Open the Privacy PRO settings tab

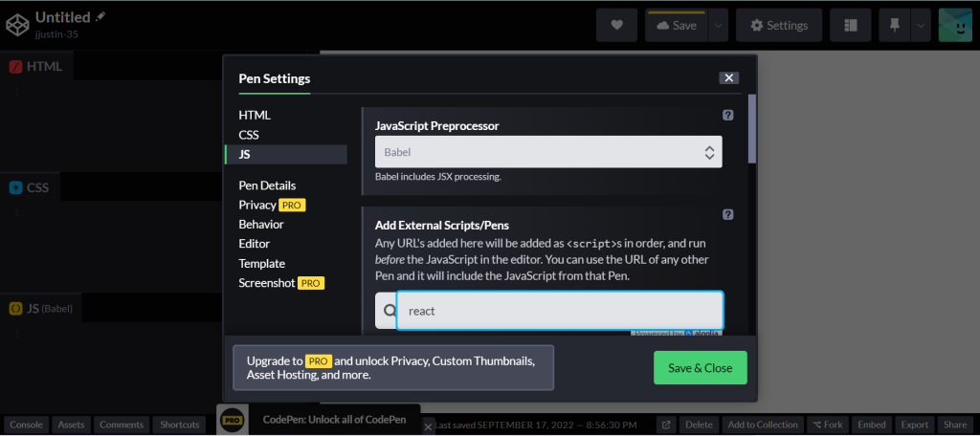(x=272, y=205)
